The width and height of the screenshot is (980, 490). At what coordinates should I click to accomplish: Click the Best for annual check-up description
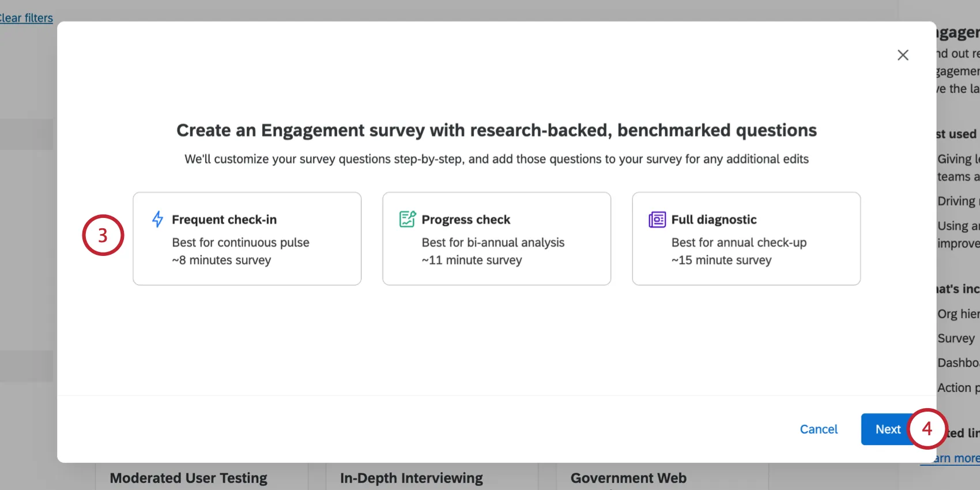pos(738,242)
